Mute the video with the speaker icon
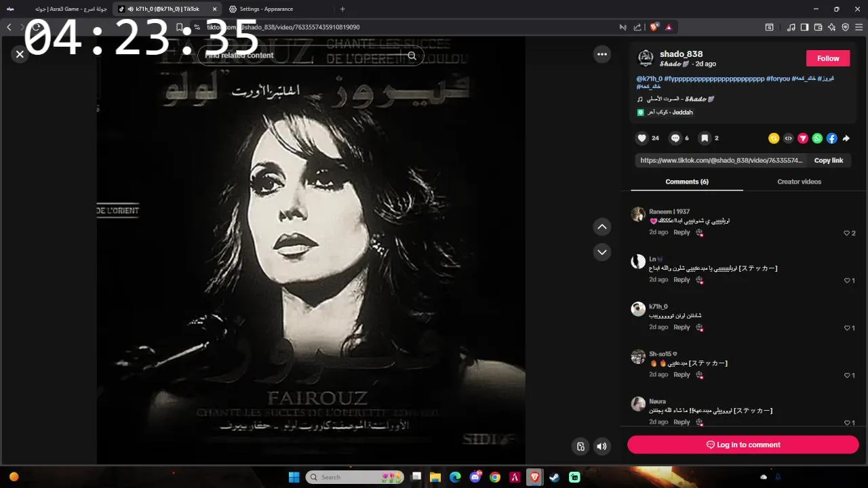The image size is (868, 488). [601, 446]
